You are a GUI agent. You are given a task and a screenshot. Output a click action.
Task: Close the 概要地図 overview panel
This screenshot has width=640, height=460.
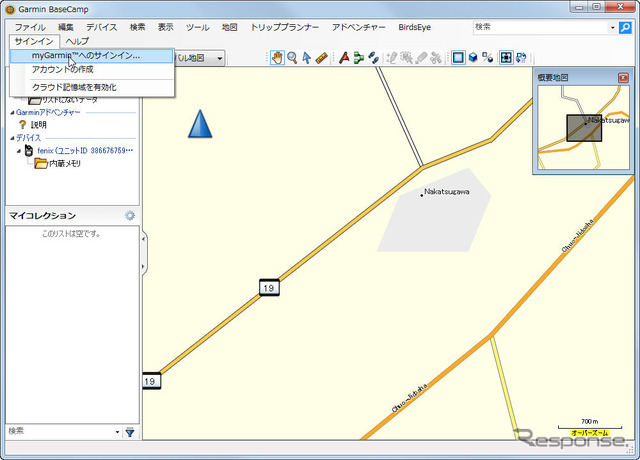tap(623, 78)
